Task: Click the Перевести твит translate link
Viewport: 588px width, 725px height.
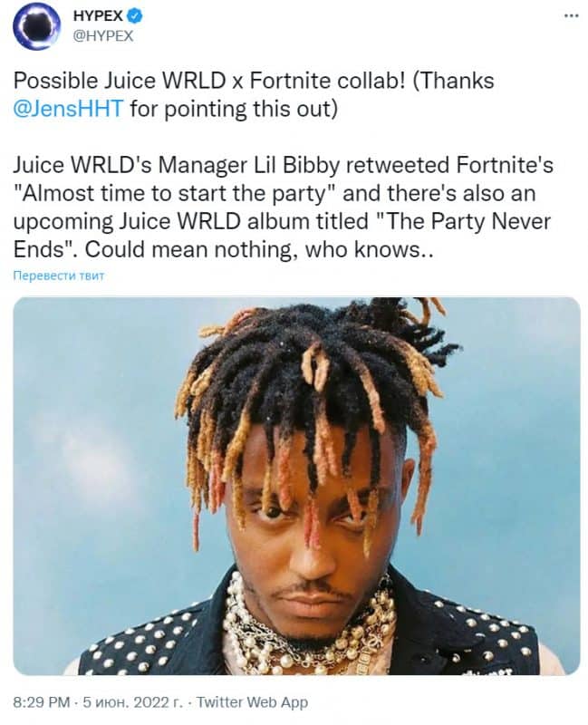Action: click(59, 276)
